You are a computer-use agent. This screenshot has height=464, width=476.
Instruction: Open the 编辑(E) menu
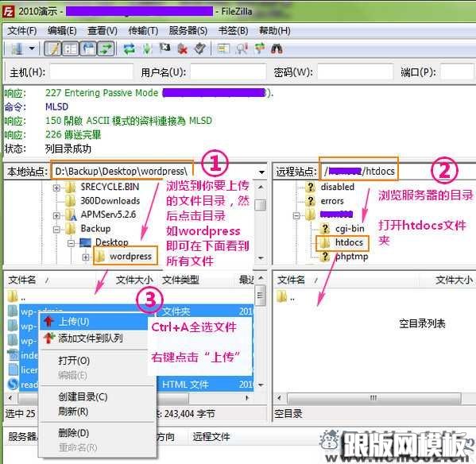pos(62,31)
